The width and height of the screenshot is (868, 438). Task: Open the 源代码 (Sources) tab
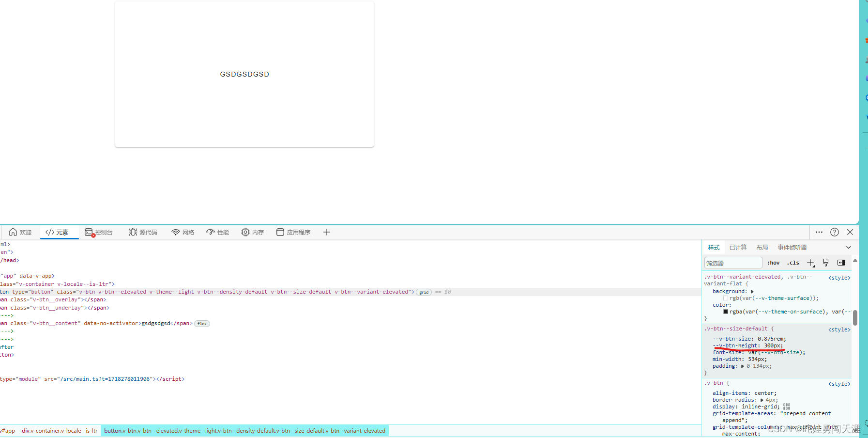(x=143, y=232)
